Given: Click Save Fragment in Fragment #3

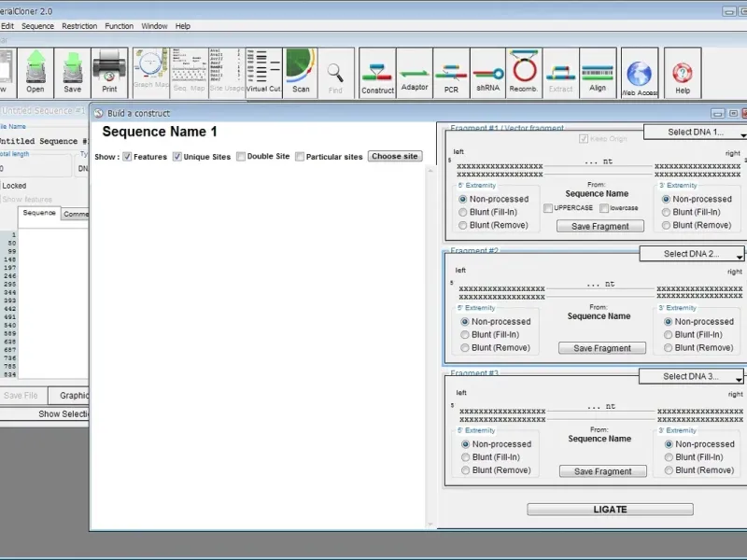Looking at the screenshot, I should point(603,471).
